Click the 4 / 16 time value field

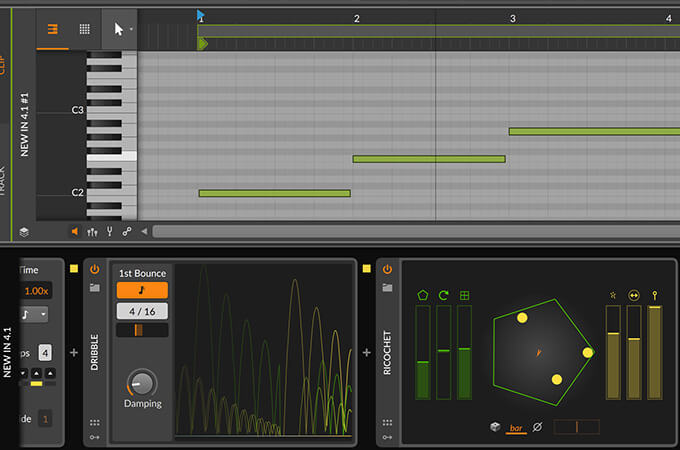(142, 311)
